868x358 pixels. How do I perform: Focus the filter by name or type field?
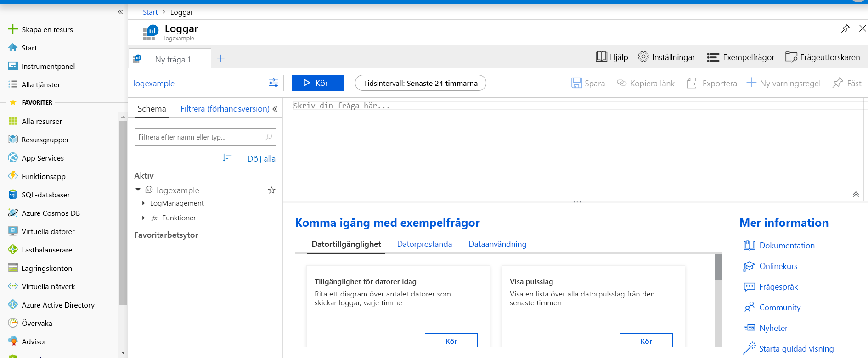[x=205, y=137]
